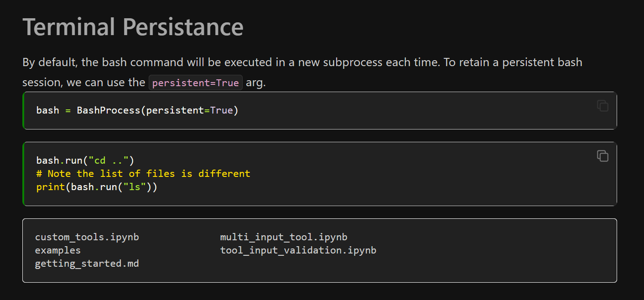The width and height of the screenshot is (644, 300).
Task: Select tool_input_validation.ipynb in the output
Action: [298, 250]
